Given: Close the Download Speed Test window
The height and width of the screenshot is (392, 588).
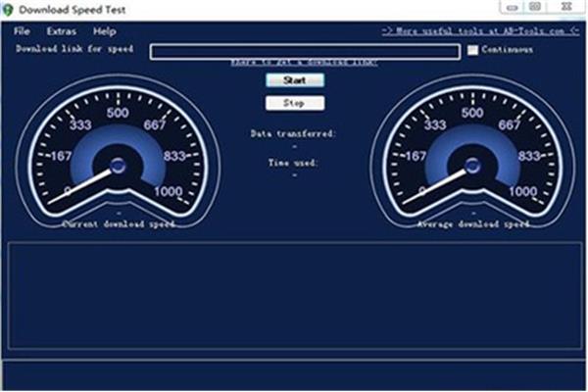Looking at the screenshot, I should (566, 7).
